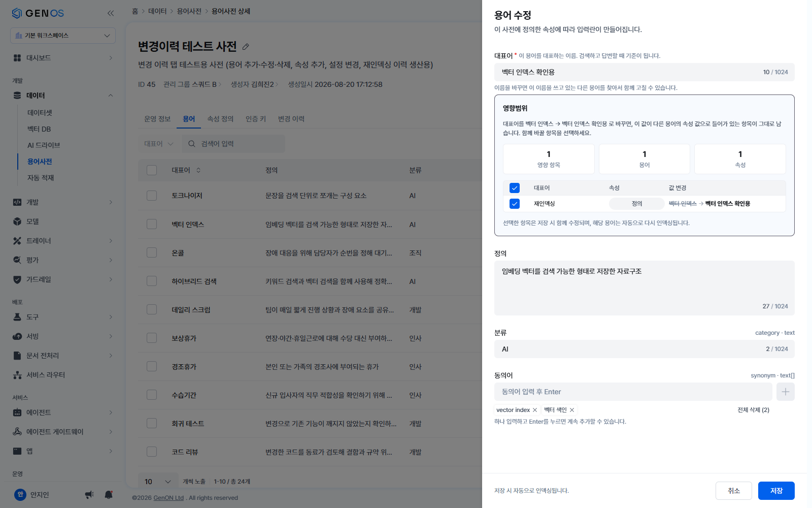Open the page size dropdown showing 10

pyautogui.click(x=158, y=482)
